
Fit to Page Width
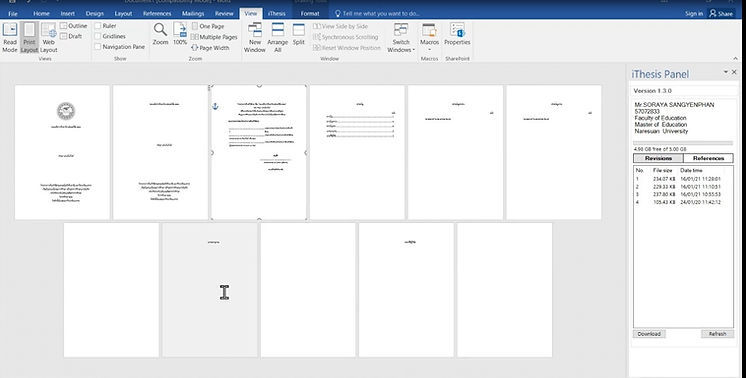pyautogui.click(x=210, y=48)
